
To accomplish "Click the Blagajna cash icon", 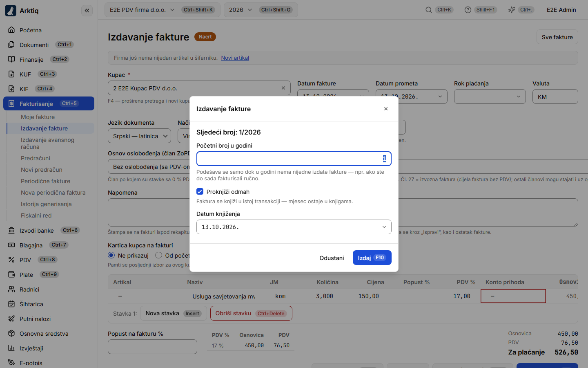I will click(x=11, y=245).
